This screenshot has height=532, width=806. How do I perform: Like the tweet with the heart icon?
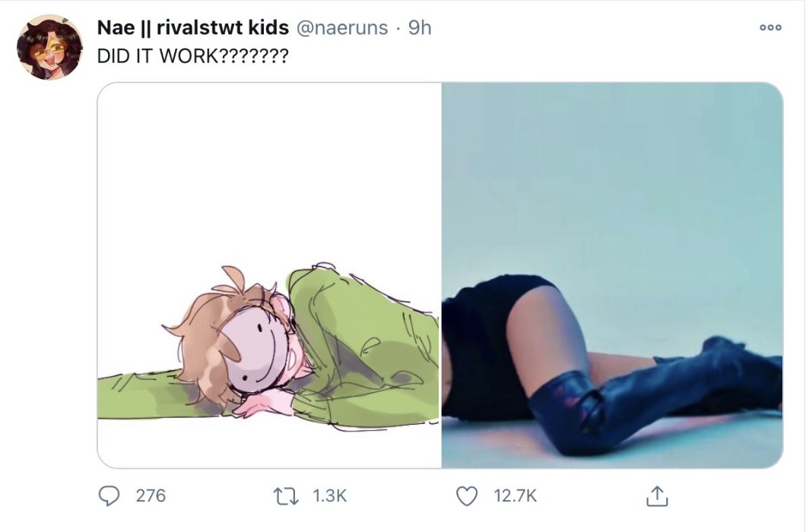(x=465, y=496)
